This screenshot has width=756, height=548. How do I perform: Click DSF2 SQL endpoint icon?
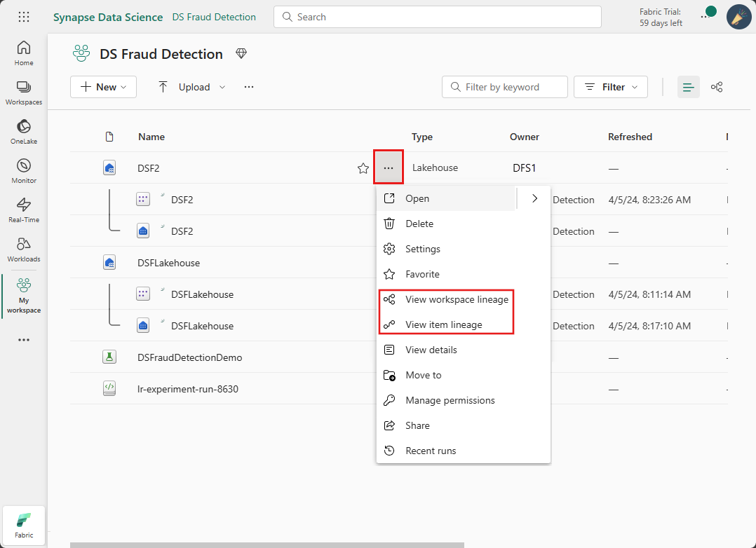coord(143,231)
